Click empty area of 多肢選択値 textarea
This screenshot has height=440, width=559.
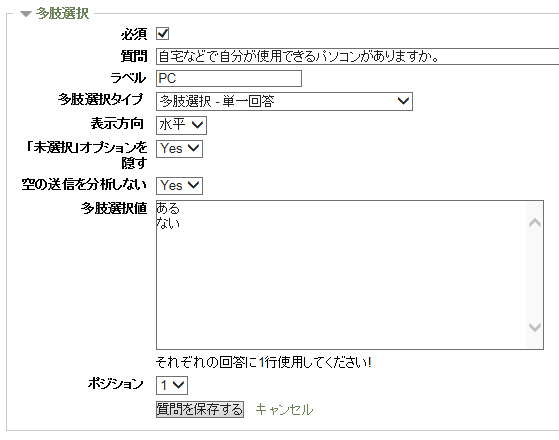pyautogui.click(x=339, y=285)
